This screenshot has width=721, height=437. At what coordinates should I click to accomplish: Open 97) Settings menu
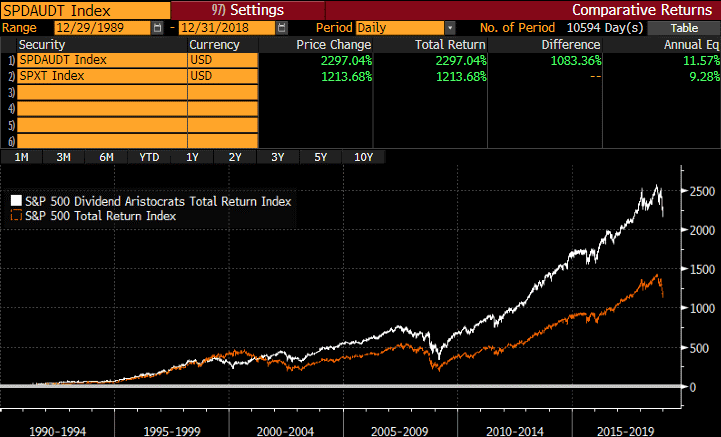(x=248, y=10)
